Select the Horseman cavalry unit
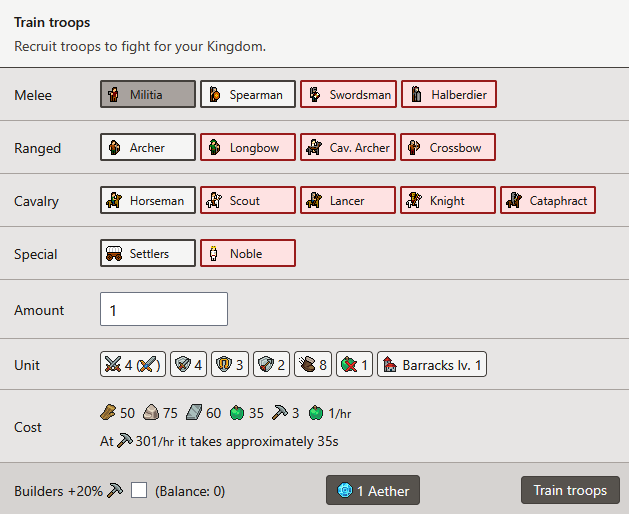 148,200
